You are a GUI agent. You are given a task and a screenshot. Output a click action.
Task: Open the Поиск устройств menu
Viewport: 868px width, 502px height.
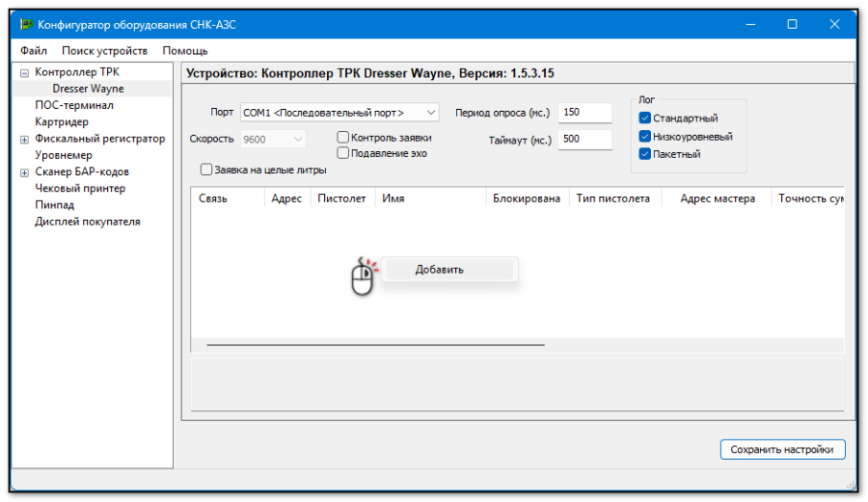pos(104,51)
